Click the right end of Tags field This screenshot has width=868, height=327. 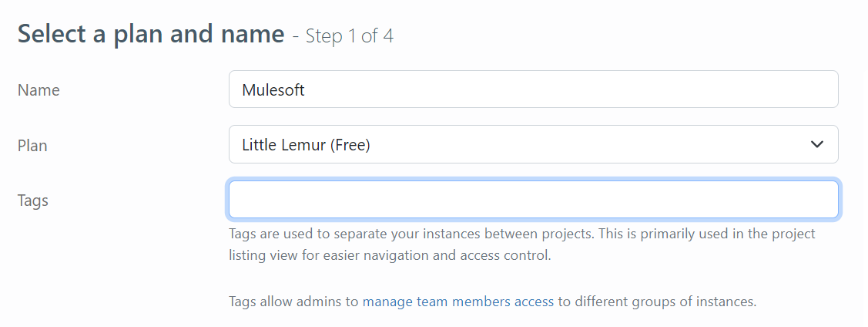(x=824, y=199)
